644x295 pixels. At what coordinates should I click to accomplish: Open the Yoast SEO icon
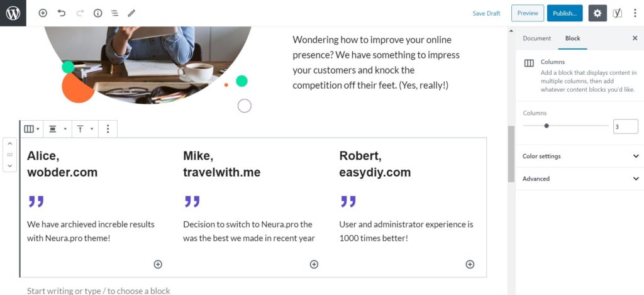[x=617, y=13]
